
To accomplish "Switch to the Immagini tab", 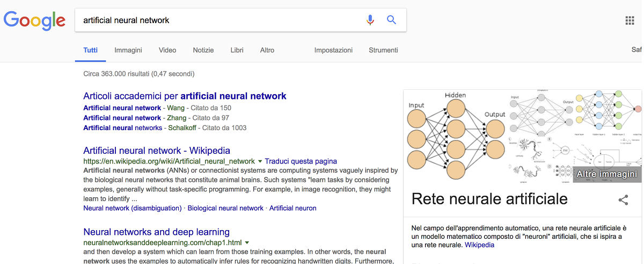I will pos(128,51).
